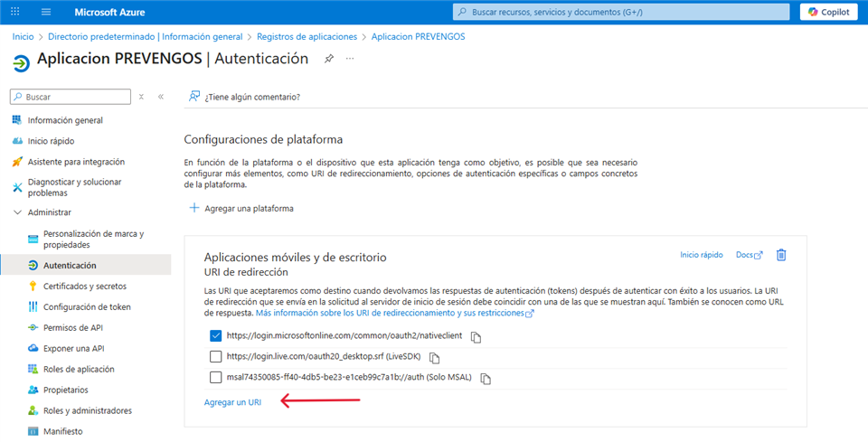Go to Inicio breadcrumb
This screenshot has width=868, height=442.
point(24,36)
